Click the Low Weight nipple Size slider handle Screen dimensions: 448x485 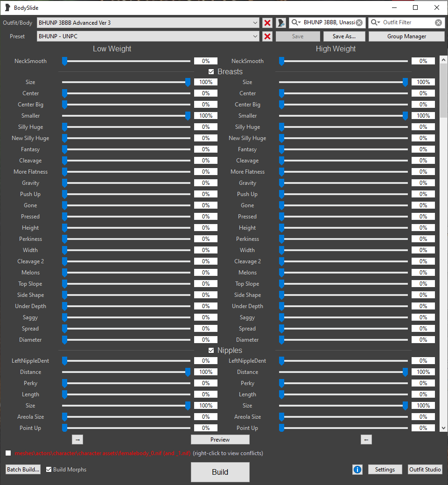pos(188,406)
